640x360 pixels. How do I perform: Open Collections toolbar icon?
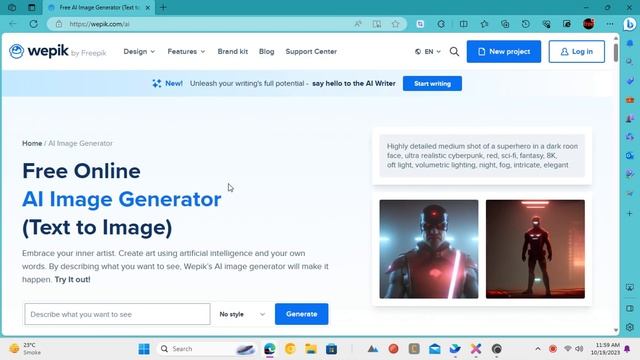point(505,24)
